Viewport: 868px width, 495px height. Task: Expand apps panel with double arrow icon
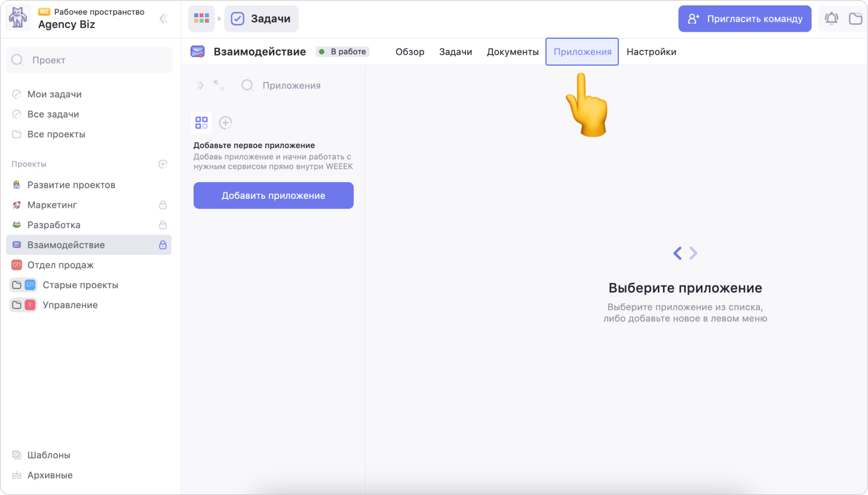coord(200,85)
